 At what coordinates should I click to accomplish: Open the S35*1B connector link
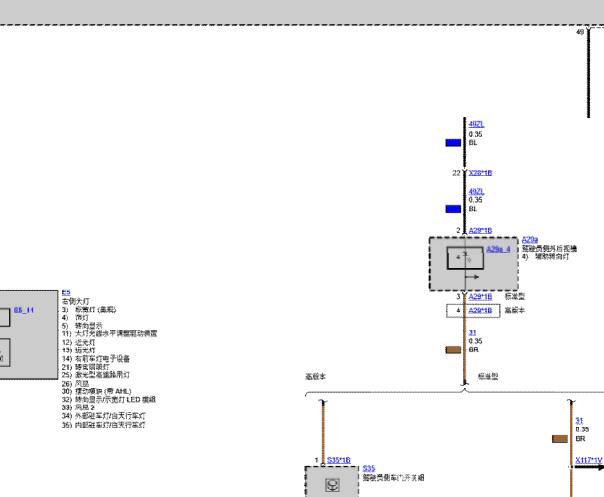[x=339, y=460]
